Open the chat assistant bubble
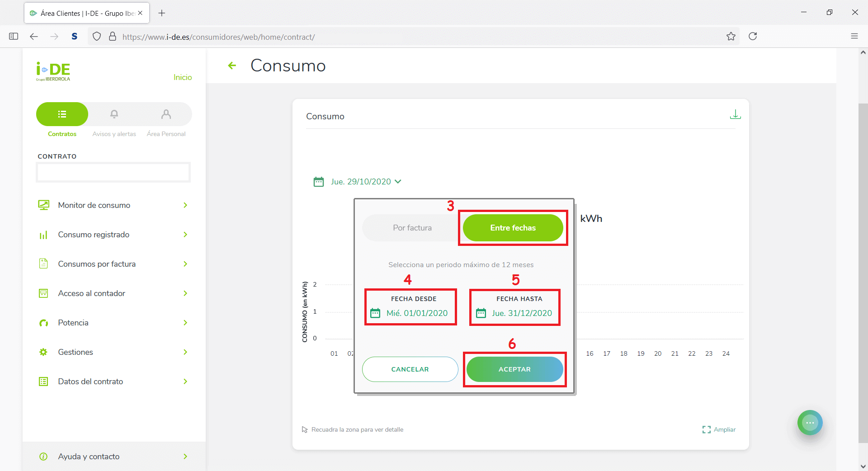This screenshot has height=471, width=868. (810, 423)
